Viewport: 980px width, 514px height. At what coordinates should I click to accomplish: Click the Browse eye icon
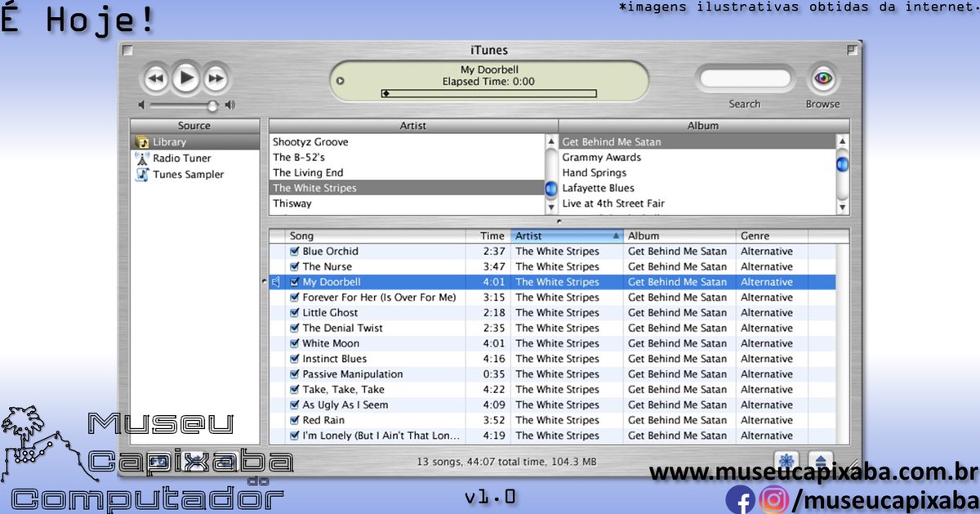(822, 79)
